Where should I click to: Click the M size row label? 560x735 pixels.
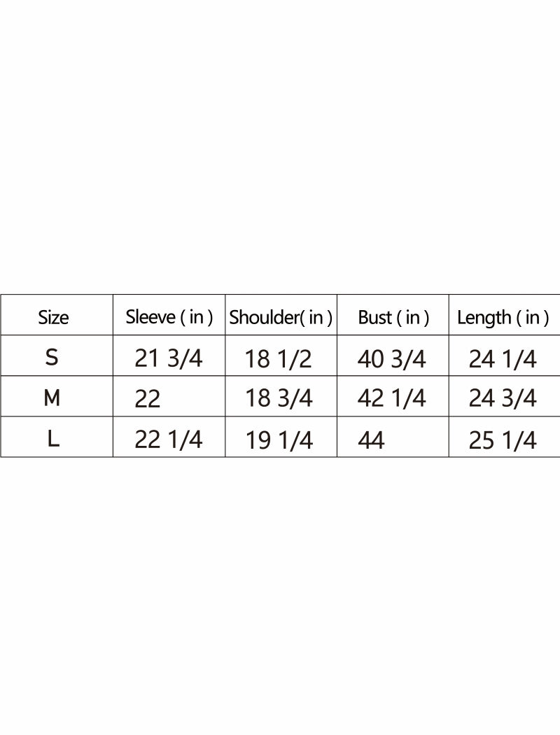[x=52, y=398]
